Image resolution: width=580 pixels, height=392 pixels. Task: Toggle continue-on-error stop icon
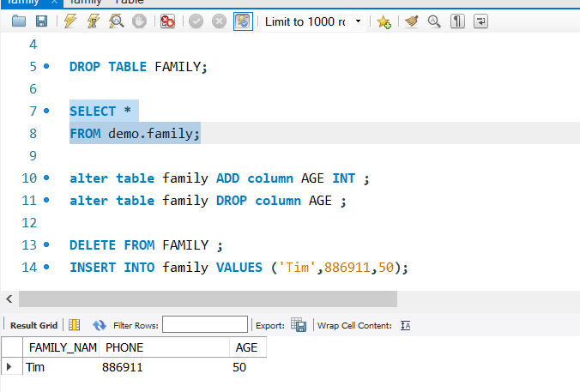(x=167, y=21)
